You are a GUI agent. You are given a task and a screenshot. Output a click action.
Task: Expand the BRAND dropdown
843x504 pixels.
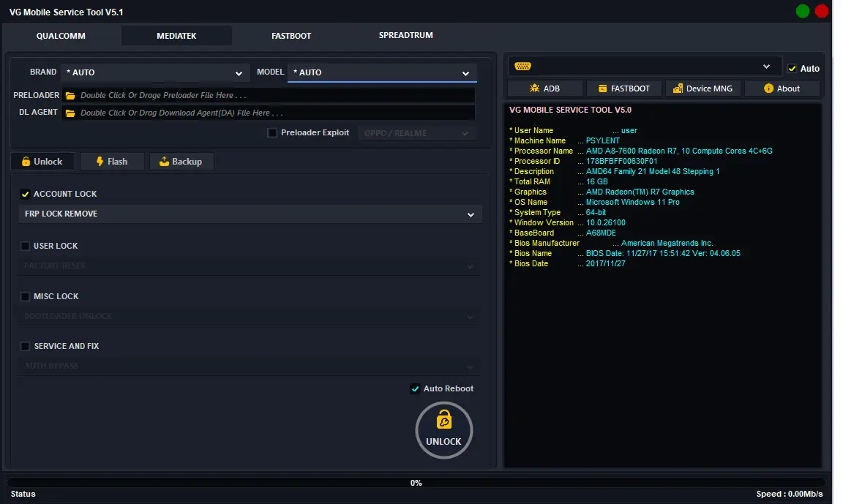coord(155,72)
